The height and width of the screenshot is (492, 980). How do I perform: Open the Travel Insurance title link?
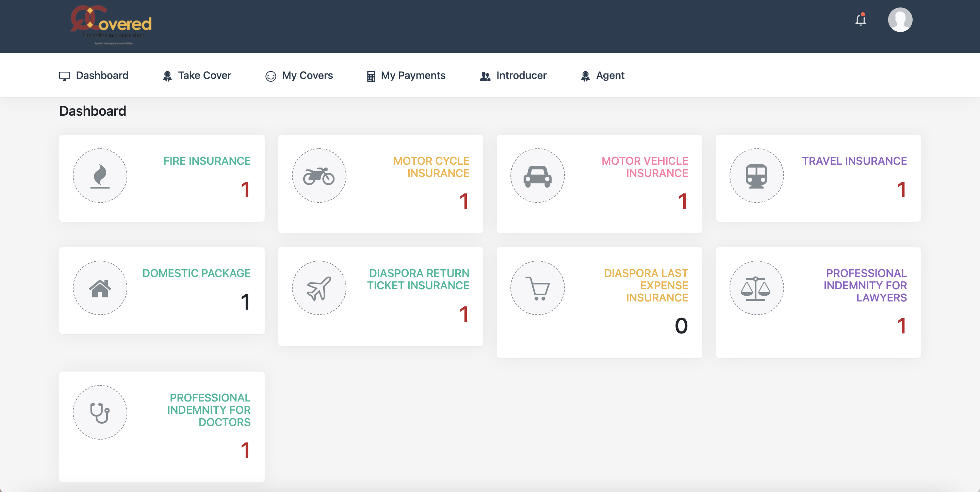click(854, 161)
